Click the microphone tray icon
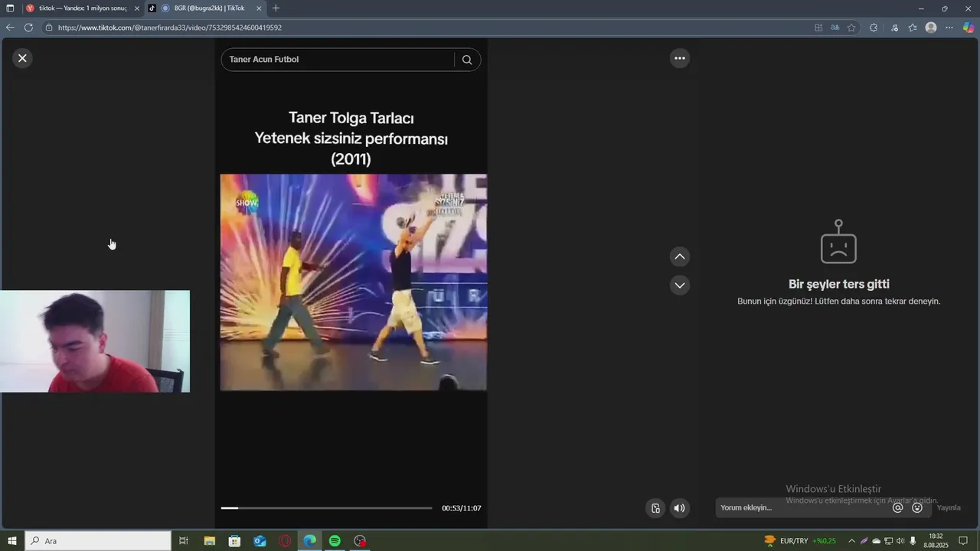Screen dimensions: 980x551 click(x=913, y=541)
